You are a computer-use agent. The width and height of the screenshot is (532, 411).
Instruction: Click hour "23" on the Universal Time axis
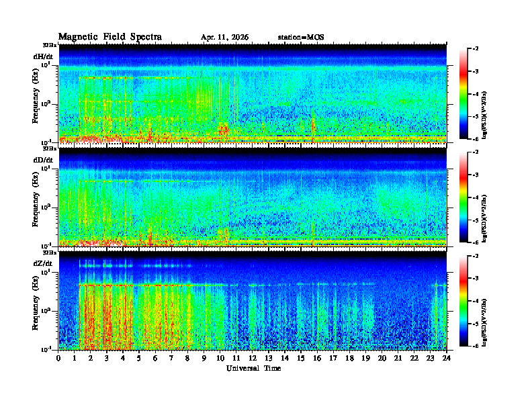pos(430,359)
